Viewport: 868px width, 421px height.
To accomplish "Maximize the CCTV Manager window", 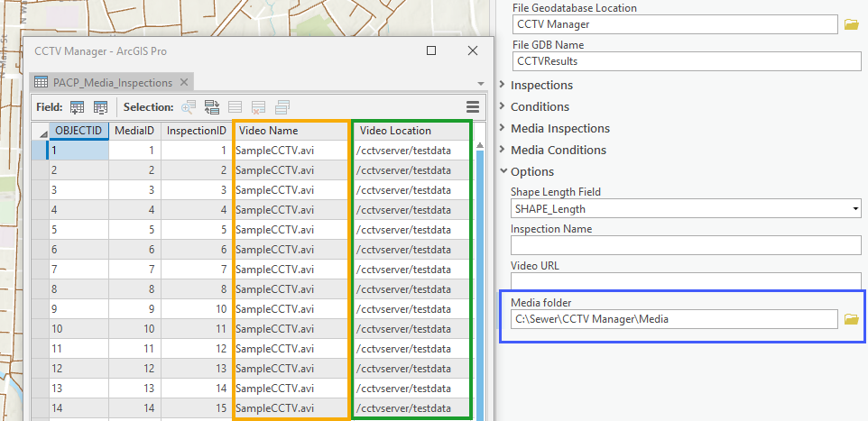I will [431, 50].
